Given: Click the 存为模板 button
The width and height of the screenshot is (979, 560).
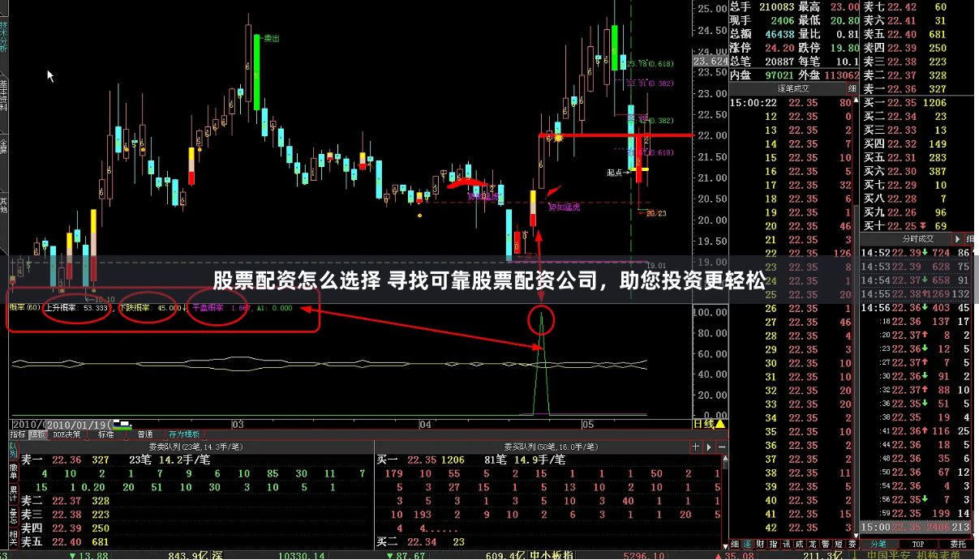Looking at the screenshot, I should click(184, 434).
